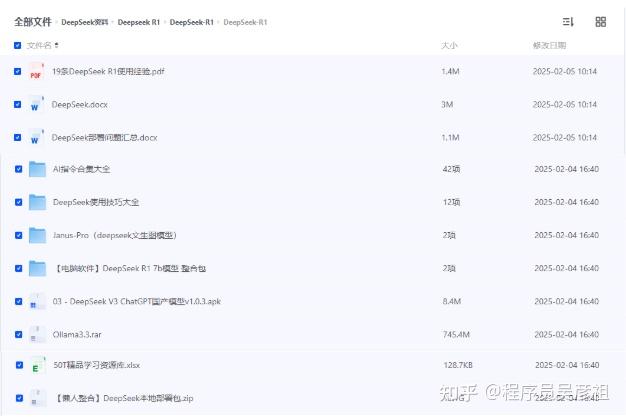
Task: Open DeepSeek部署问题汇总.docx file name
Action: pos(104,138)
